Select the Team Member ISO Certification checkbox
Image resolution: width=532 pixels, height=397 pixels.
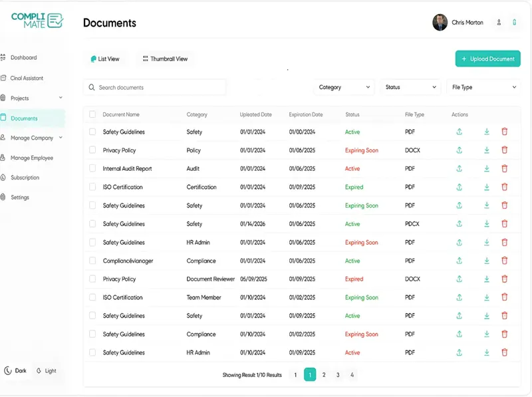click(x=92, y=297)
